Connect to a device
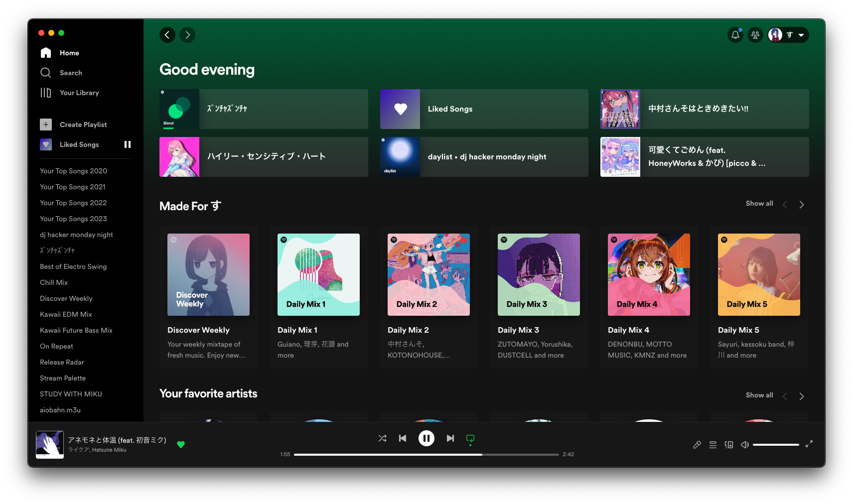 [728, 444]
